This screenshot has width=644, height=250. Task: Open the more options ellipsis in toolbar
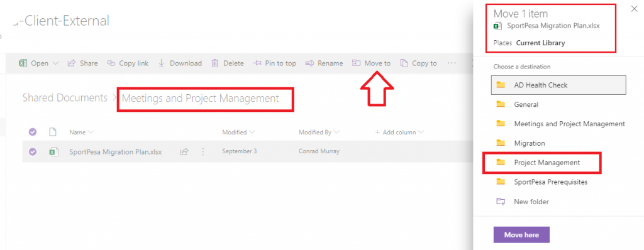452,63
